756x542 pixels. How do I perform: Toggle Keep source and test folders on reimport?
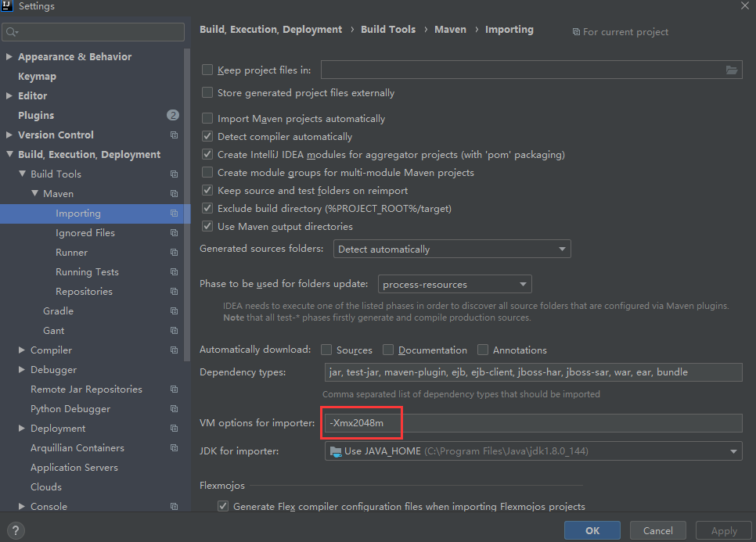pyautogui.click(x=207, y=190)
